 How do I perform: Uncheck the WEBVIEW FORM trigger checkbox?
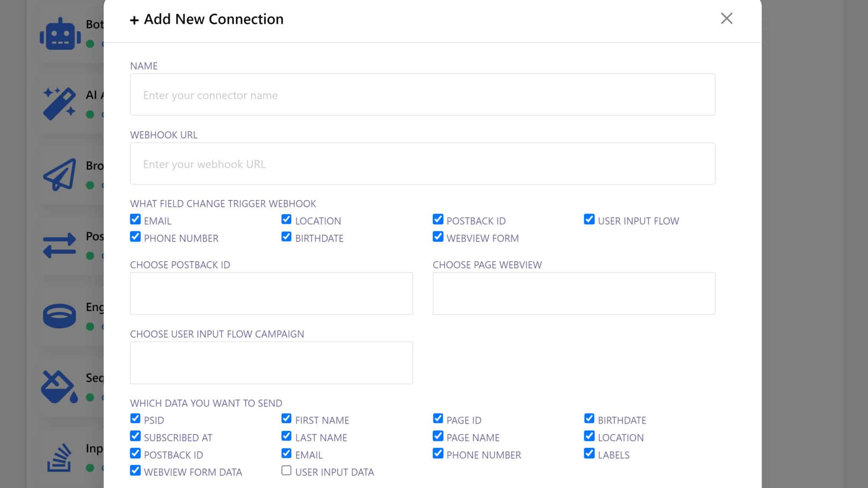[x=438, y=237]
